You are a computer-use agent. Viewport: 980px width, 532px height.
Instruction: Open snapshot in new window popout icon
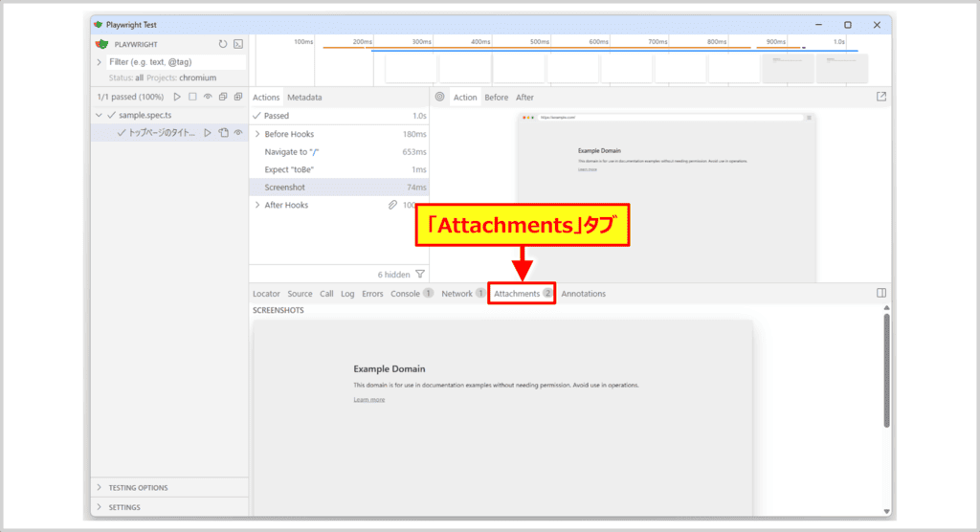(881, 97)
